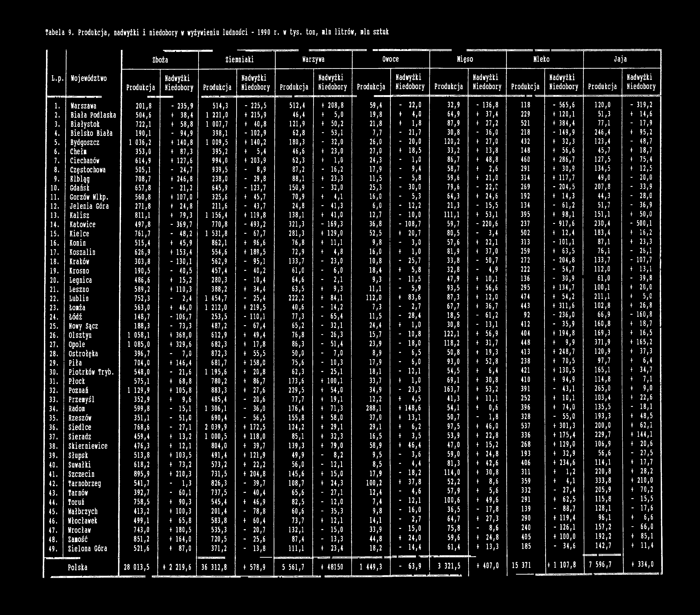
Task: Select the Polska fruit total "1 449,3"
Action: click(371, 567)
